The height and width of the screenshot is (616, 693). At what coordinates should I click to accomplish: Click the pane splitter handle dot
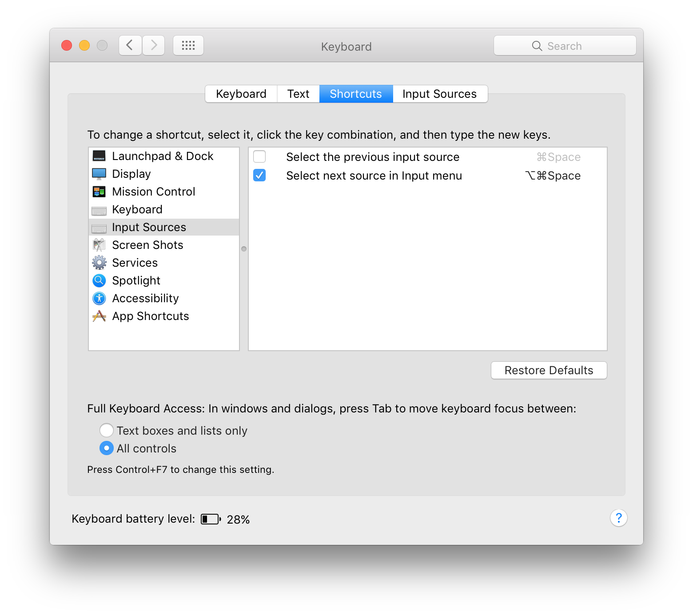[x=244, y=249]
